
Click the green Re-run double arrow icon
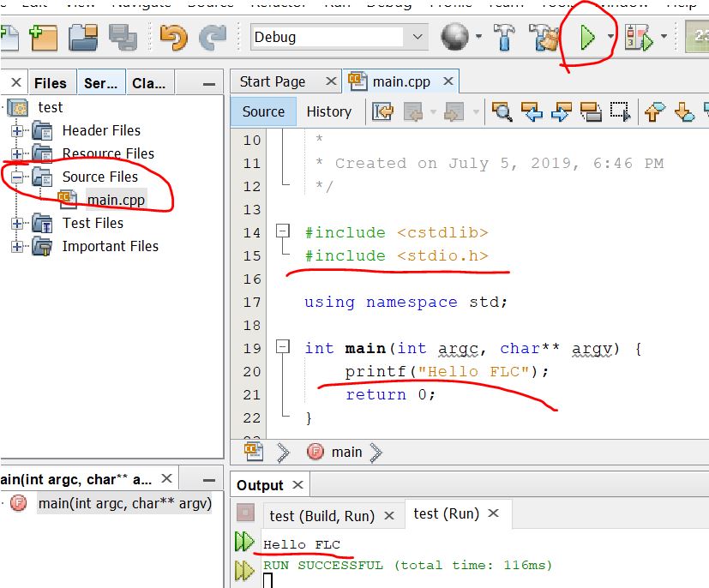(x=244, y=542)
